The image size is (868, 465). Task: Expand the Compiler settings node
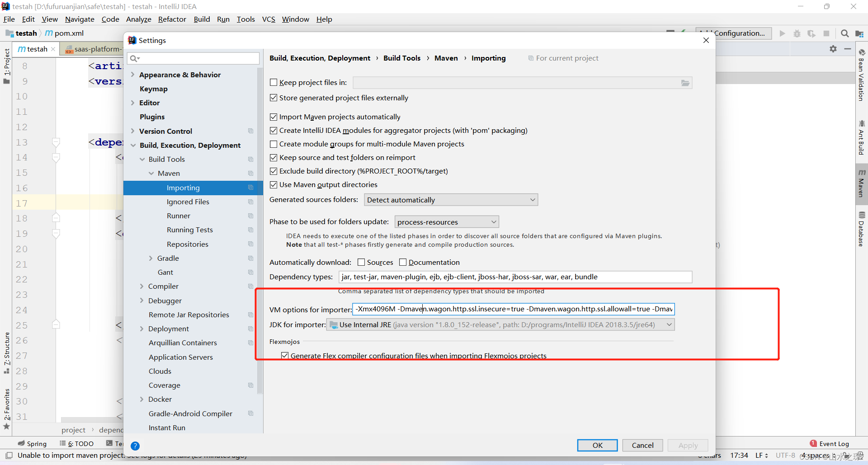pyautogui.click(x=142, y=286)
